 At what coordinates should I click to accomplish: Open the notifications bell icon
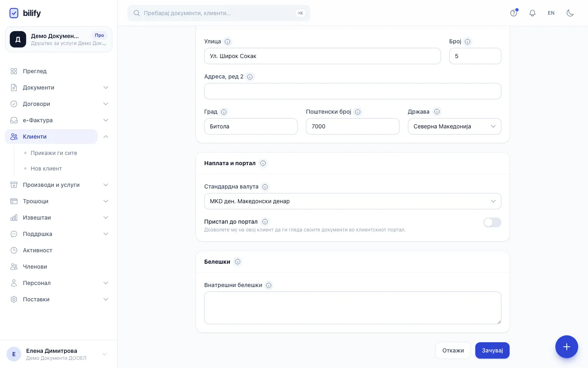click(532, 13)
